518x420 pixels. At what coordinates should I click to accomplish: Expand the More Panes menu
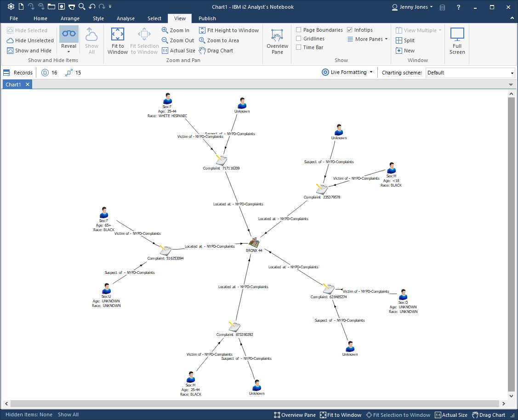pyautogui.click(x=368, y=39)
